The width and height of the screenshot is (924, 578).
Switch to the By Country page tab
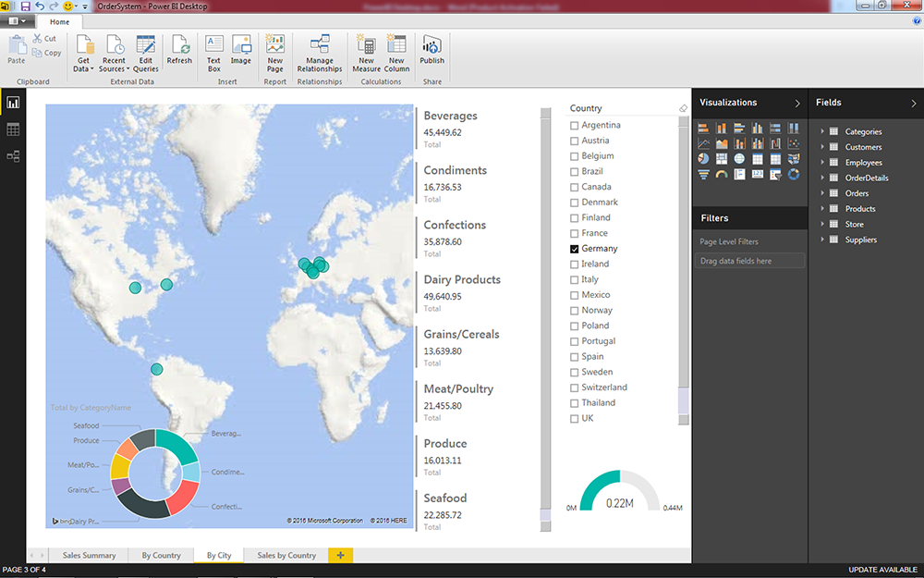161,555
